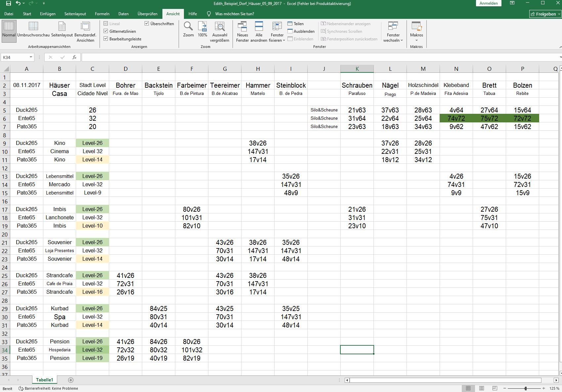Click the yellow Level-16 cell
Image resolution: width=562 pixels, height=392 pixels.
pyautogui.click(x=92, y=292)
